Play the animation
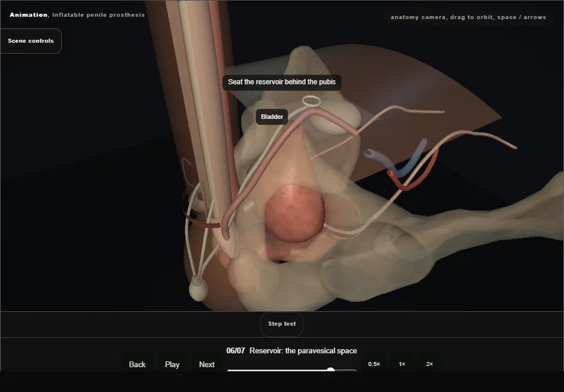The image size is (564, 392). pos(172,364)
